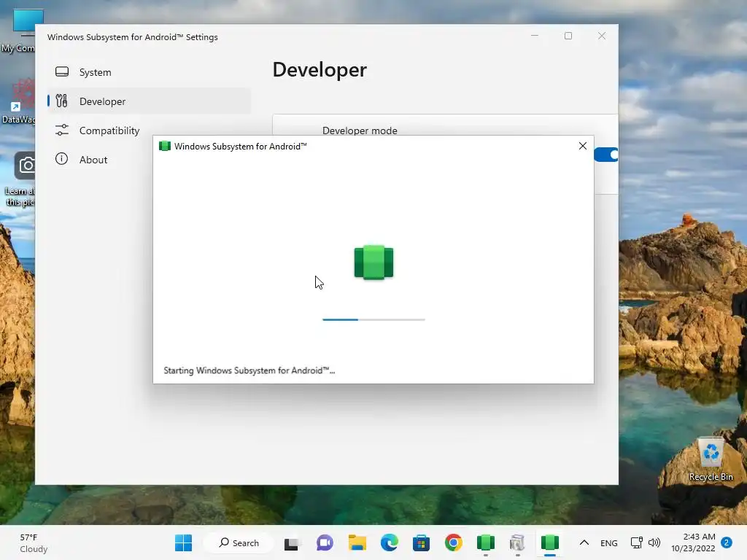Click the ENG language indicator
This screenshot has width=747, height=560.
(x=609, y=542)
